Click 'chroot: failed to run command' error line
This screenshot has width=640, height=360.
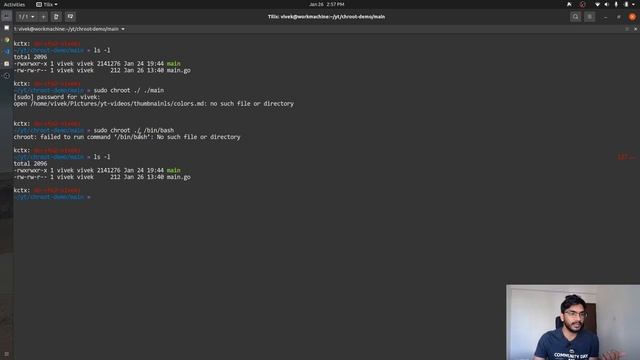[127, 137]
